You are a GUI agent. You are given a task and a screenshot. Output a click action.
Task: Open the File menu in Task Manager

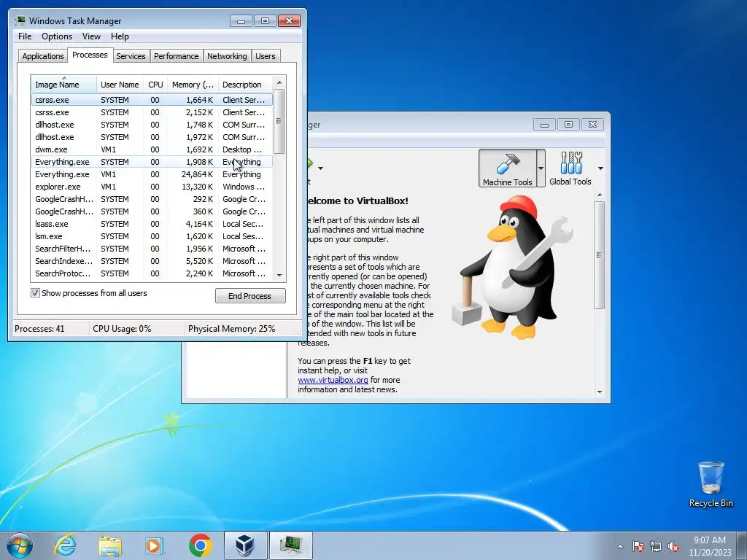coord(25,36)
